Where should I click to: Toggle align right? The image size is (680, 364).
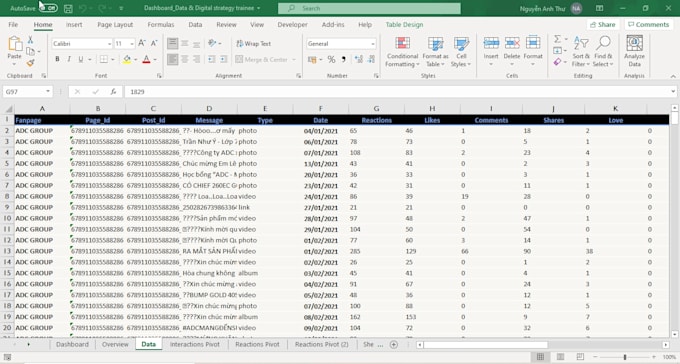point(196,59)
